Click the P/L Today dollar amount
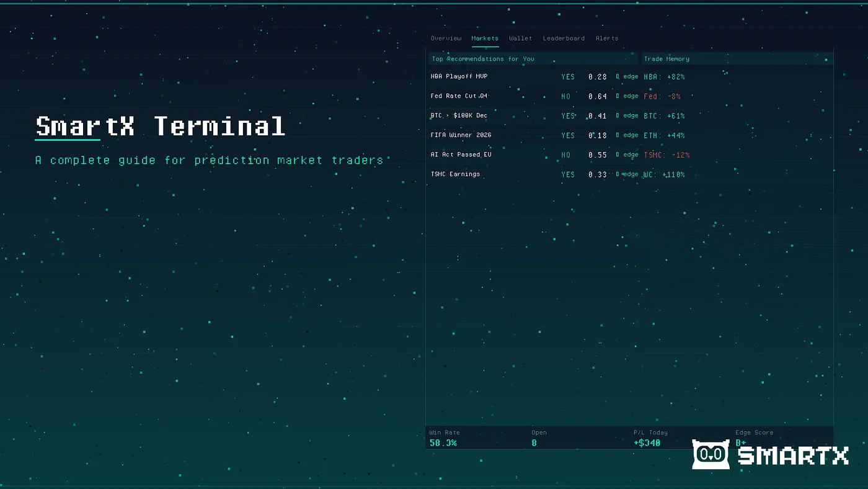This screenshot has width=868, height=489. click(x=647, y=443)
